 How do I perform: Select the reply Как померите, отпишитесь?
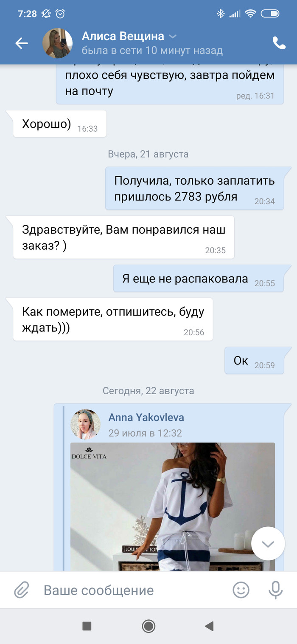click(113, 319)
